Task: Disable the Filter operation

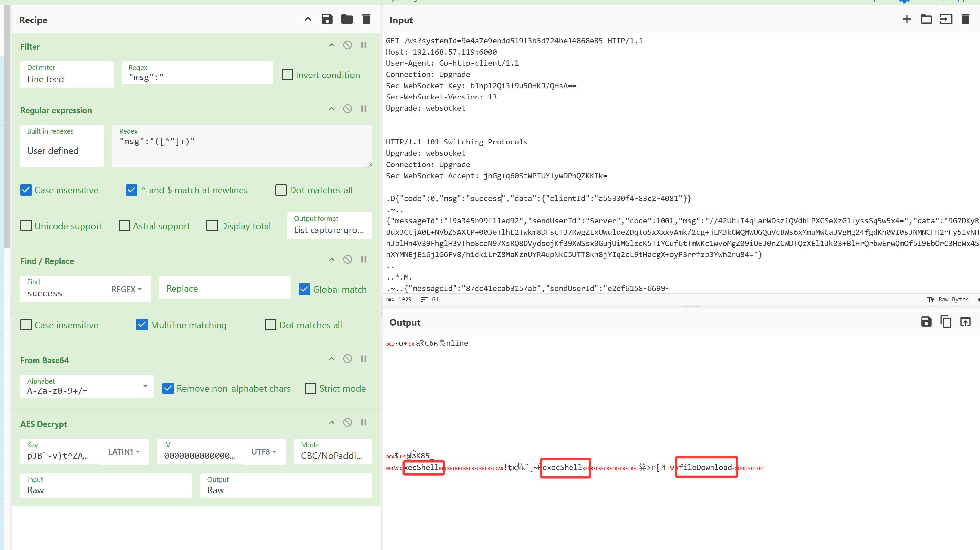Action: pos(347,45)
